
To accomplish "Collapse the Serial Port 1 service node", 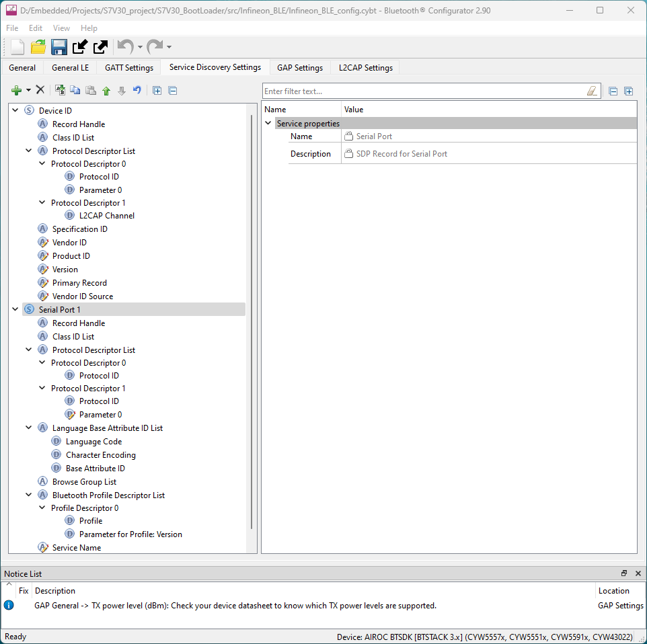I will [15, 309].
